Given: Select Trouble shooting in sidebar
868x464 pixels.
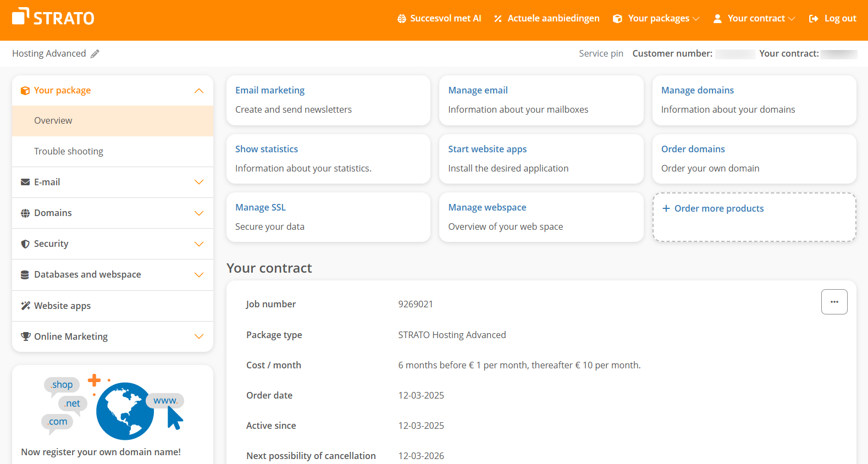Looking at the screenshot, I should tap(69, 151).
